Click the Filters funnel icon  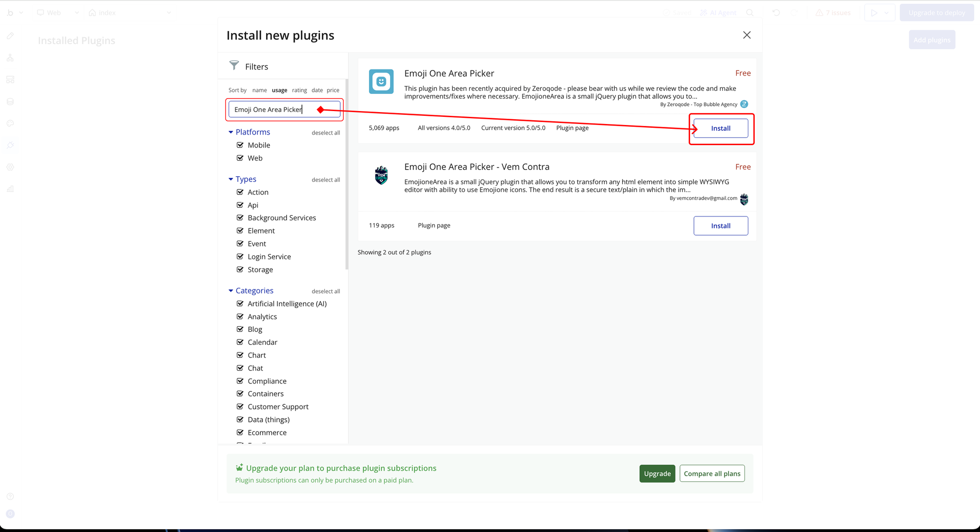[234, 66]
